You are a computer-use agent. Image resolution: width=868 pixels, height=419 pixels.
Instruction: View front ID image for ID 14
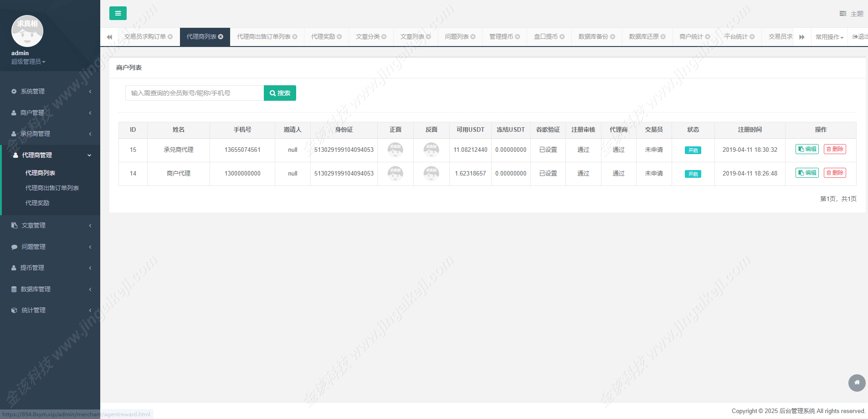pyautogui.click(x=395, y=174)
